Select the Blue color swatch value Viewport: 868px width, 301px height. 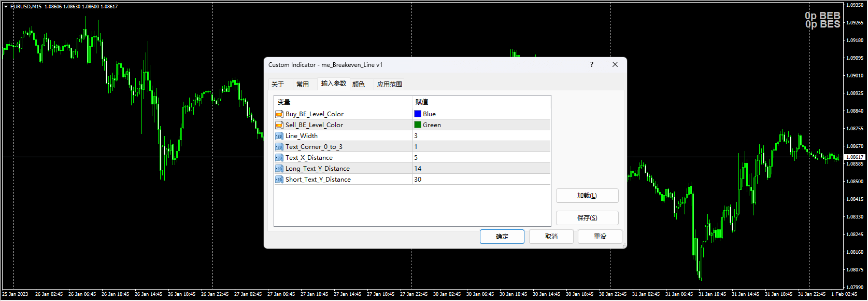(418, 114)
